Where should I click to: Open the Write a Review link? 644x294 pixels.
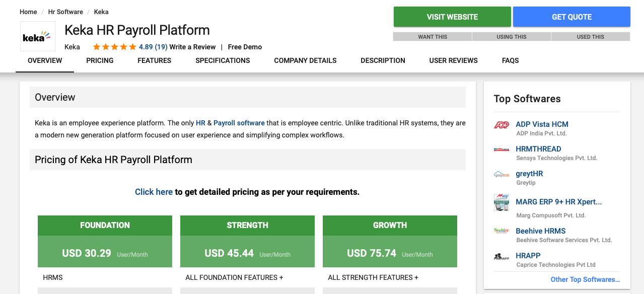(x=192, y=47)
